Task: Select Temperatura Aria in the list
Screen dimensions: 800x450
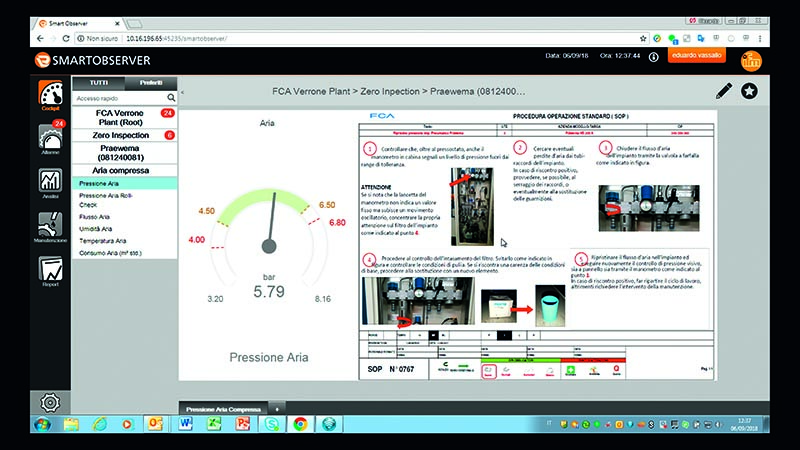Action: coord(103,241)
